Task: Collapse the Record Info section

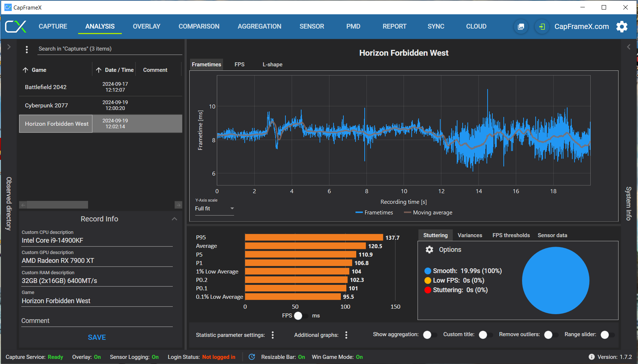Action: pos(174,219)
